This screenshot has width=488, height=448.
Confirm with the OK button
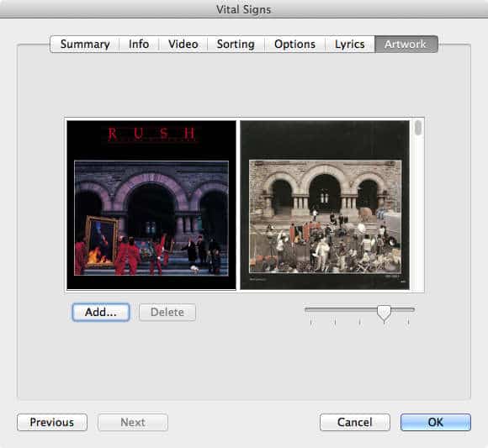click(x=435, y=422)
